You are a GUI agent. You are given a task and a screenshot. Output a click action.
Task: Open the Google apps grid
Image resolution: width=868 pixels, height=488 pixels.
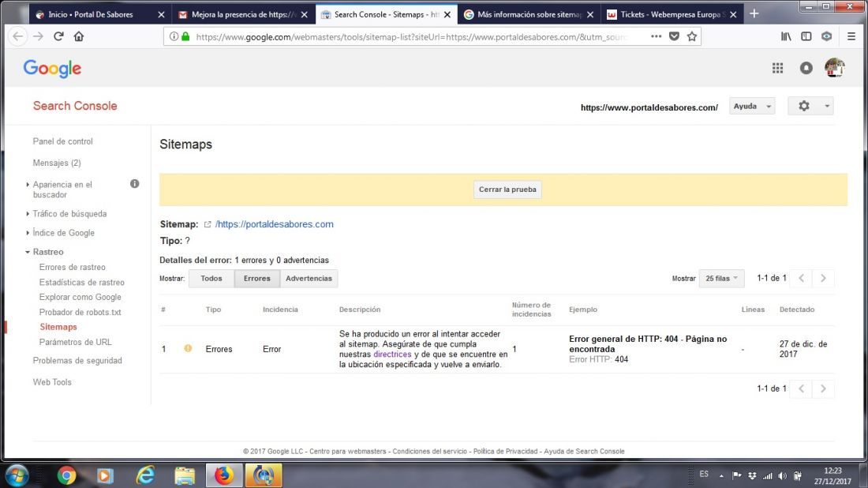pos(778,68)
